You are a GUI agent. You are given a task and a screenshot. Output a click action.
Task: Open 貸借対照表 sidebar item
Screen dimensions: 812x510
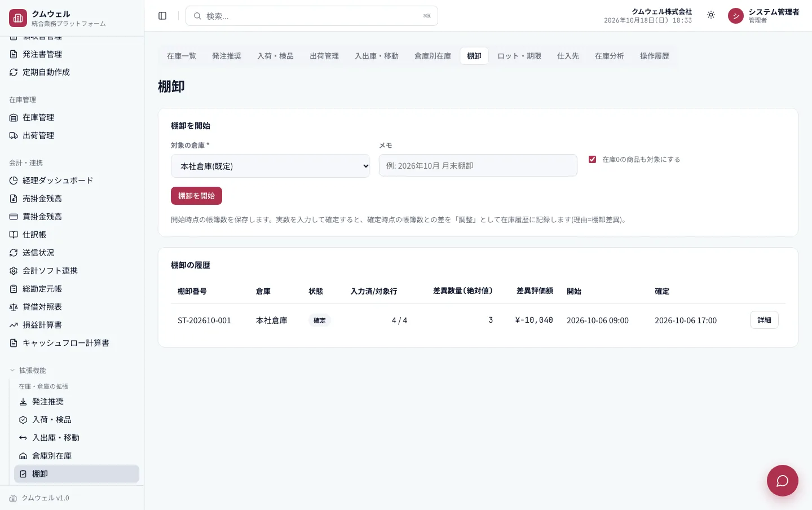[72, 307]
